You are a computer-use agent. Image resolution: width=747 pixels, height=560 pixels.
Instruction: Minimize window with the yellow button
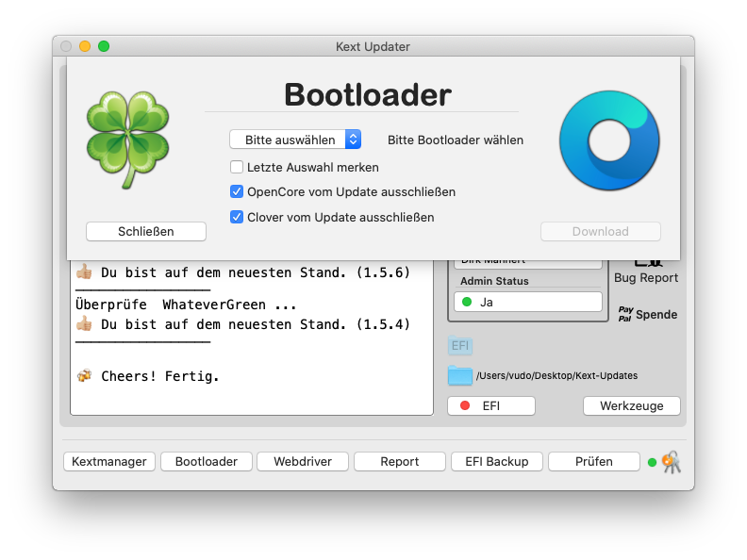point(85,46)
